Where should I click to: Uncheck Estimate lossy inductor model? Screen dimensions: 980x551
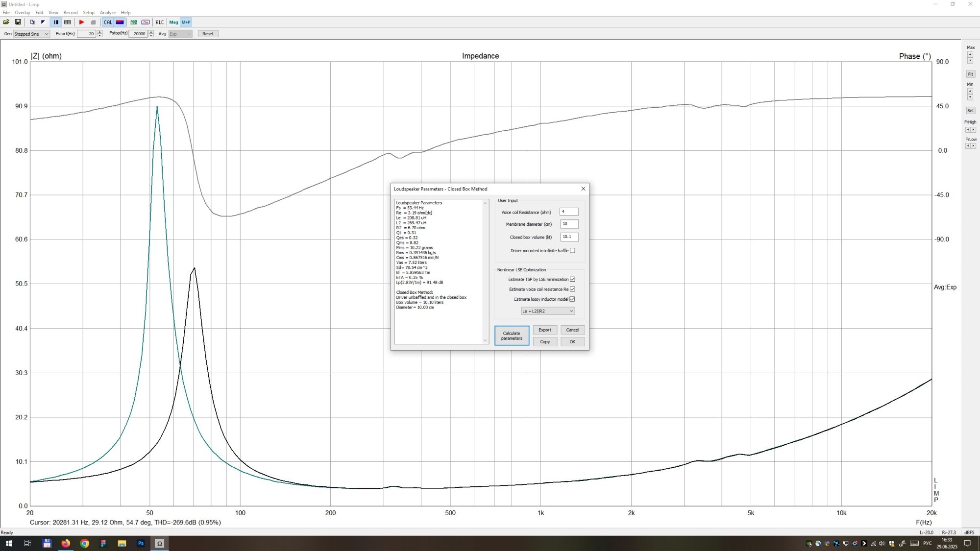coord(572,299)
